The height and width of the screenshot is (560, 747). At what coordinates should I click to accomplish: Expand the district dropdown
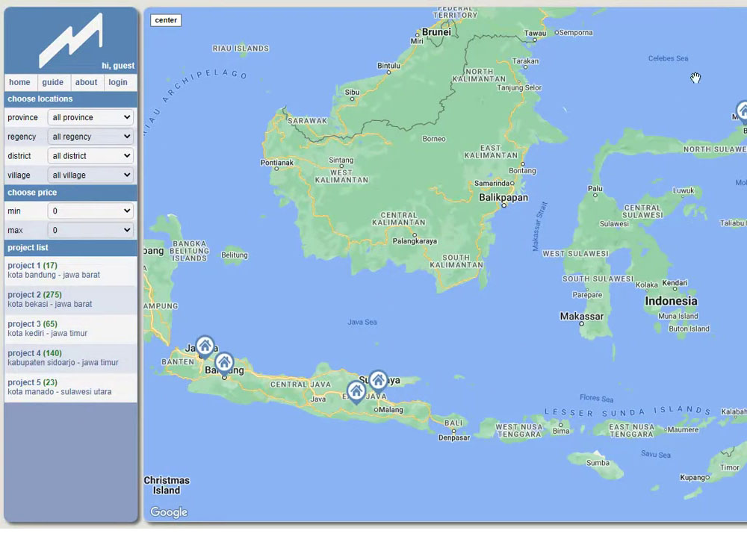91,156
